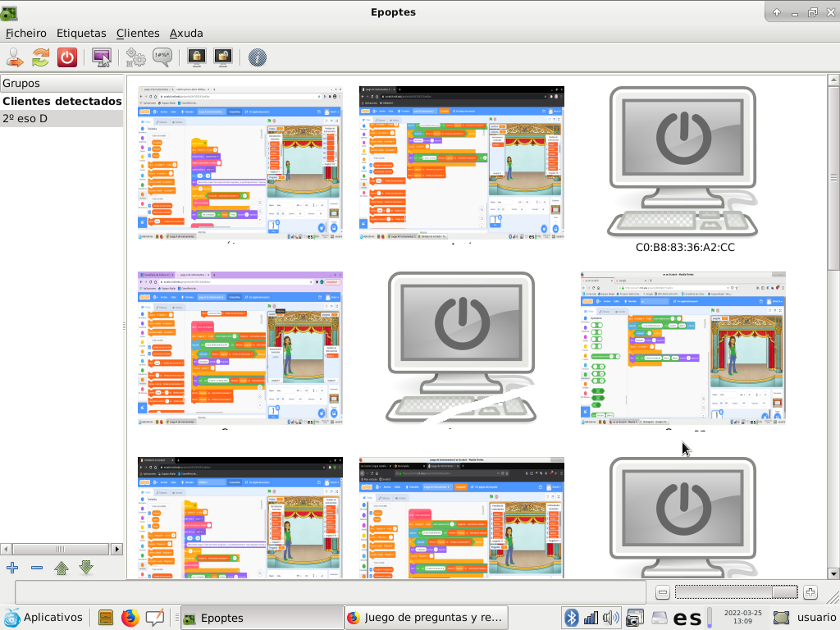Click the es keyboard layout indicator
The width and height of the screenshot is (840, 630).
pos(687,619)
